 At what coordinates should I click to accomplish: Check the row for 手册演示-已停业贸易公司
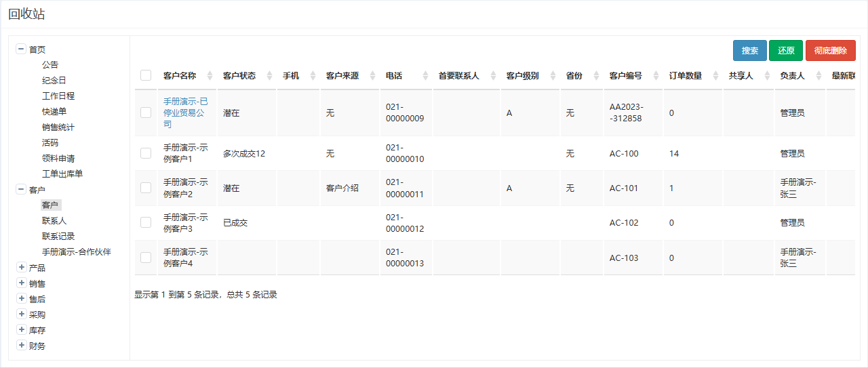146,113
